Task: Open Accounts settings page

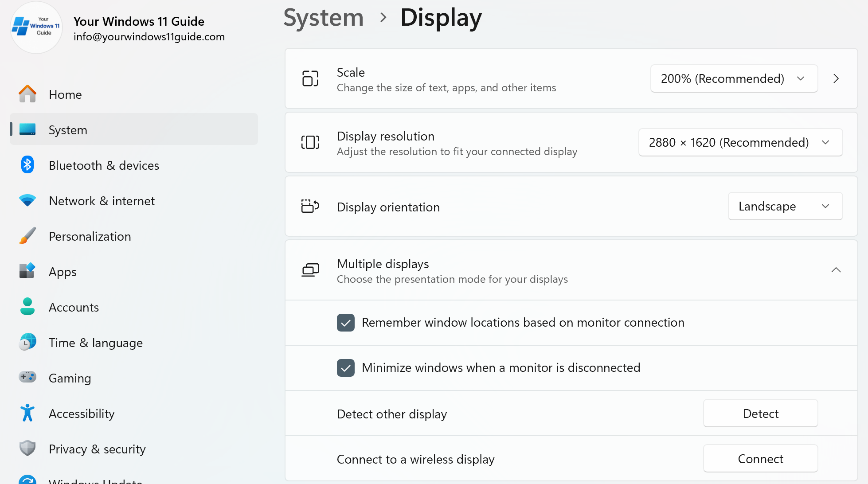Action: 133,307
